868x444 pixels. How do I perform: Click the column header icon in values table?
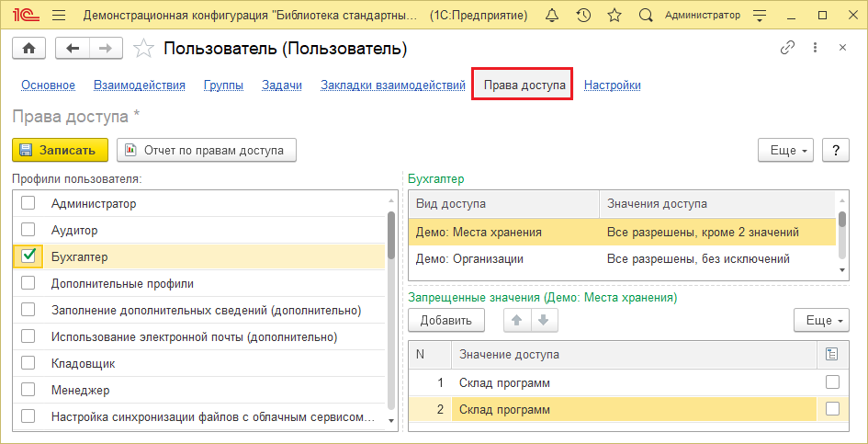click(830, 355)
